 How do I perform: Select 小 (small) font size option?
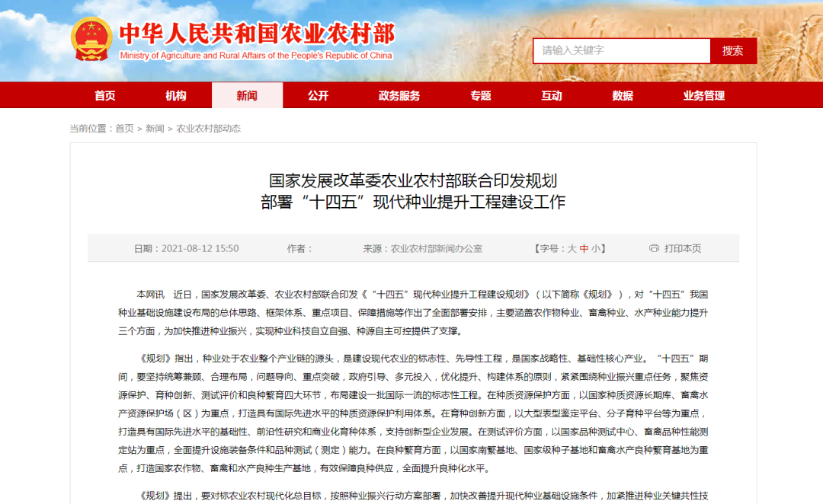point(595,248)
